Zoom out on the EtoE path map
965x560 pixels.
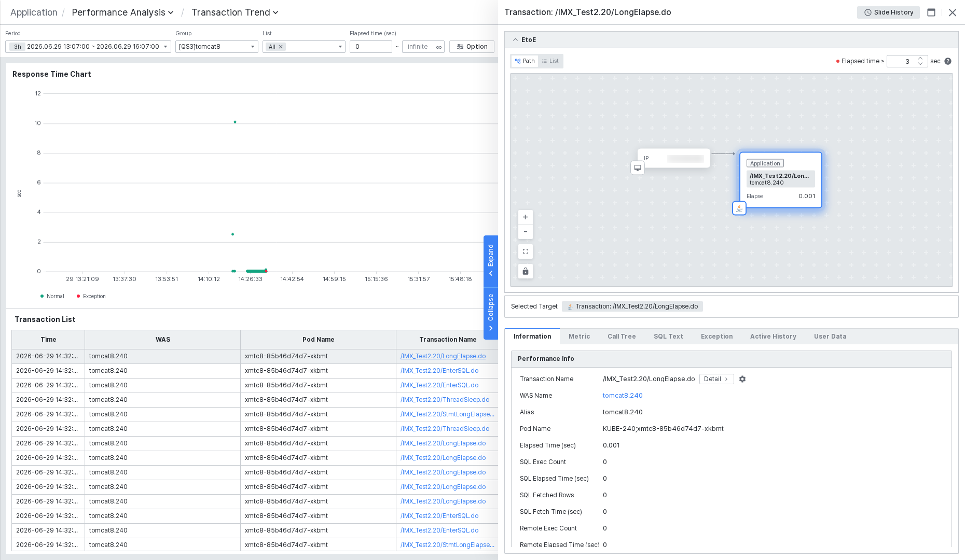[x=525, y=232]
